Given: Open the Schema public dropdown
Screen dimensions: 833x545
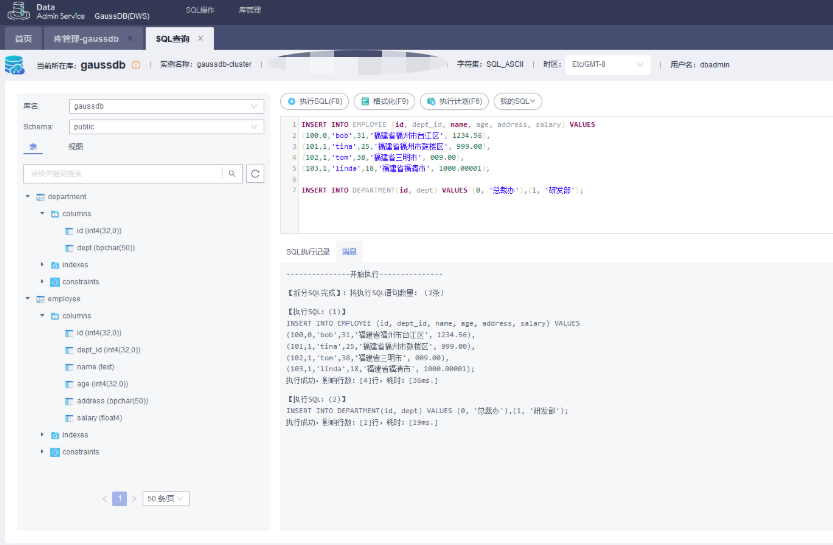Looking at the screenshot, I should (166, 127).
